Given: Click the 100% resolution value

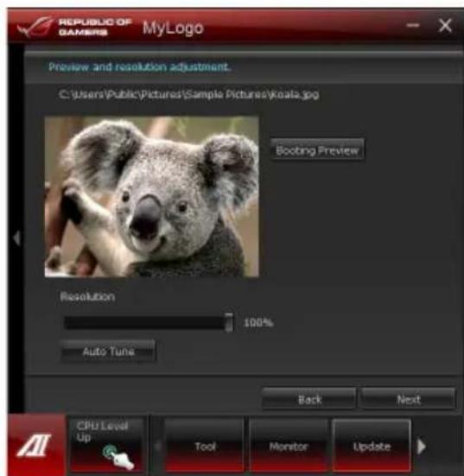Looking at the screenshot, I should pyautogui.click(x=258, y=322).
